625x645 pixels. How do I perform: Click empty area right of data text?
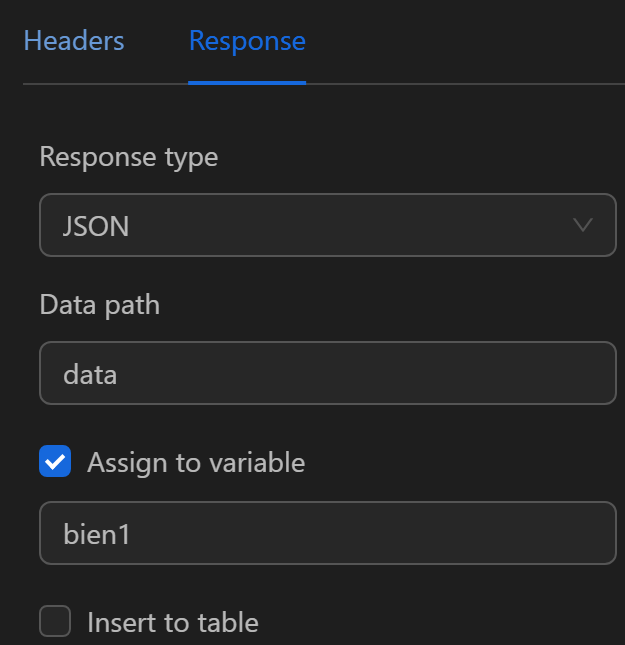pos(400,374)
